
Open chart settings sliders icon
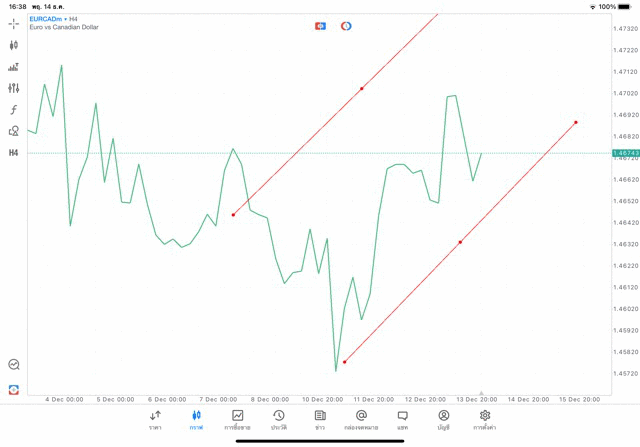[x=14, y=88]
